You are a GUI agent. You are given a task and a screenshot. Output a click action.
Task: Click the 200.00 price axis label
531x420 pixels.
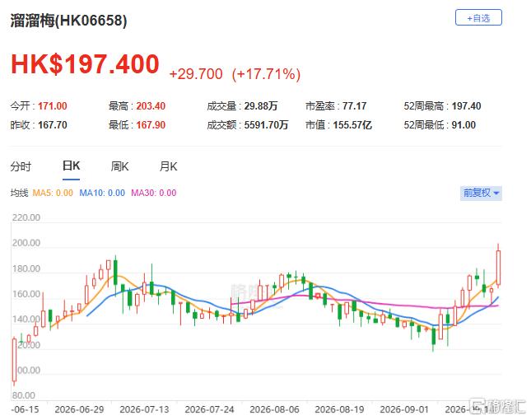coord(26,243)
